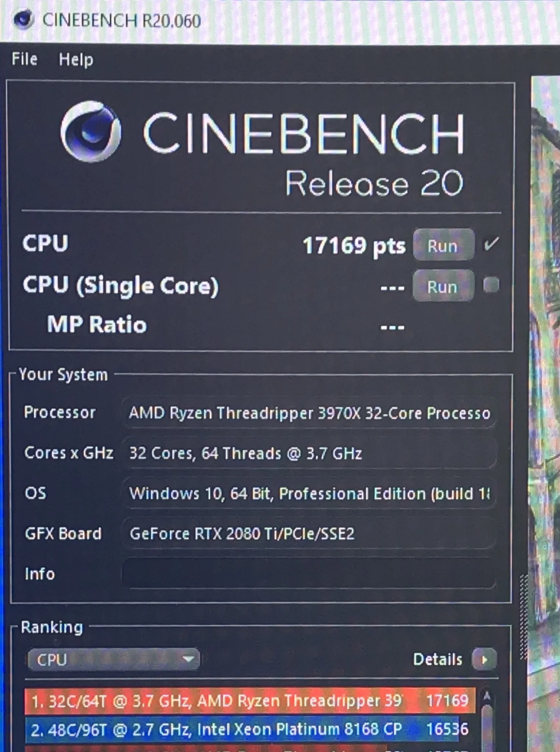Open the Help menu
This screenshot has height=752, width=560.
[76, 59]
